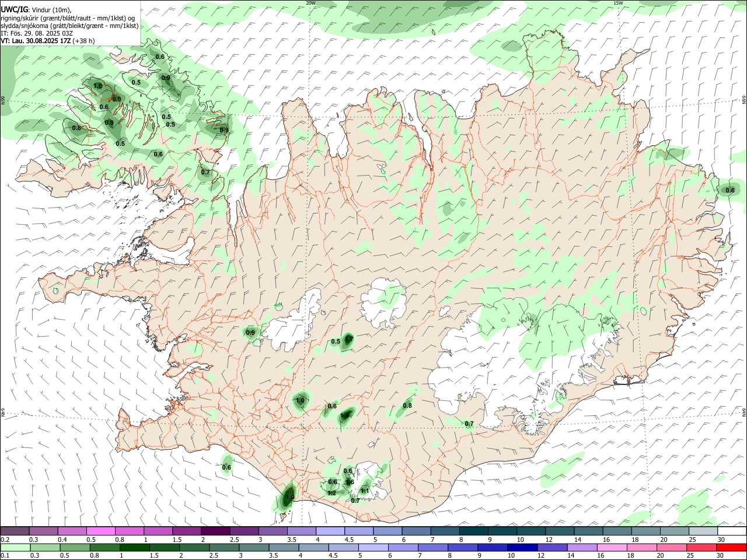Click the bright magenta snow swatch labeled 0.5
This screenshot has width=747, height=560.
click(100, 531)
